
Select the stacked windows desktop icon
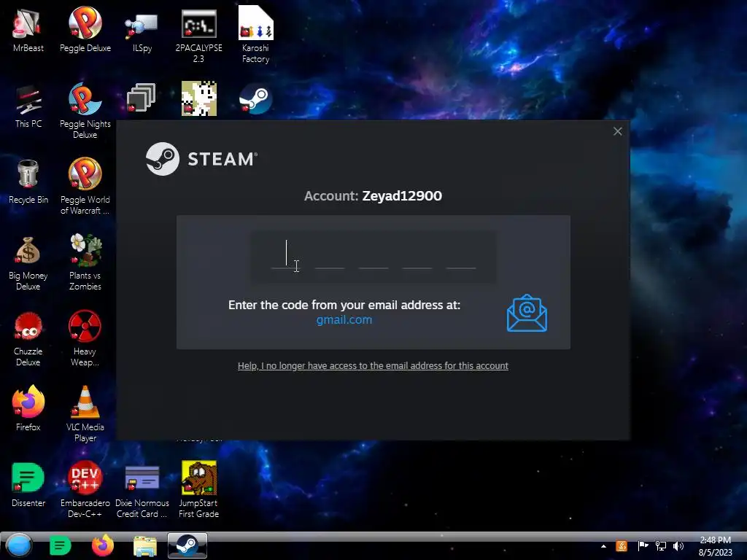point(141,98)
